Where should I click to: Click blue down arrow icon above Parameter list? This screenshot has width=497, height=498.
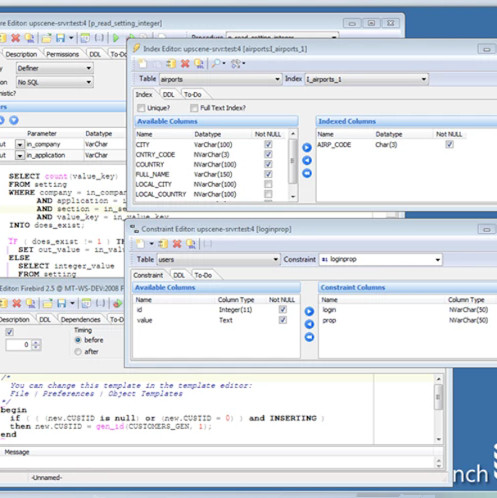click(14, 120)
